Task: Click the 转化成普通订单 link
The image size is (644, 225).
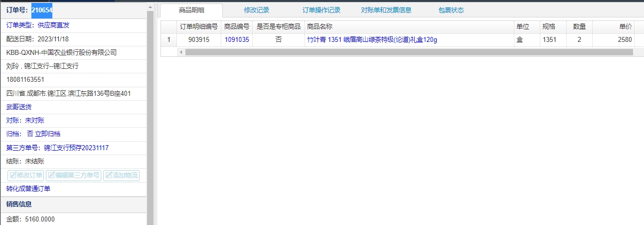Action: tap(28, 189)
